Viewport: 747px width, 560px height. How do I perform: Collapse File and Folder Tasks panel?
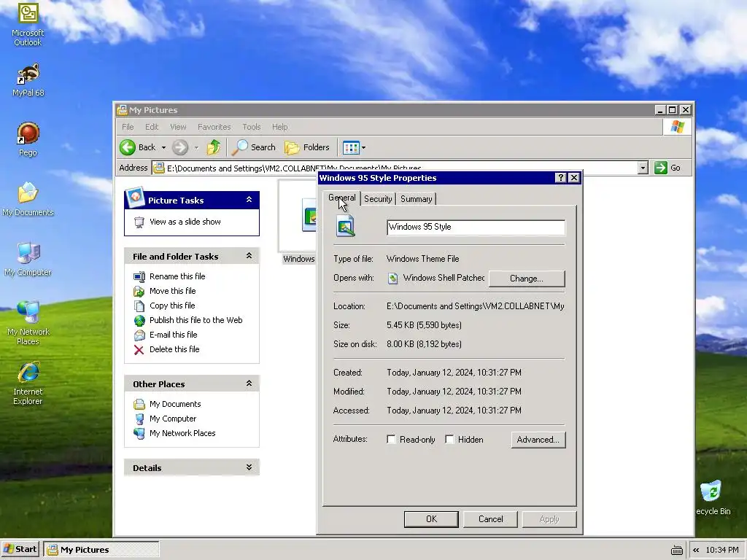(249, 256)
